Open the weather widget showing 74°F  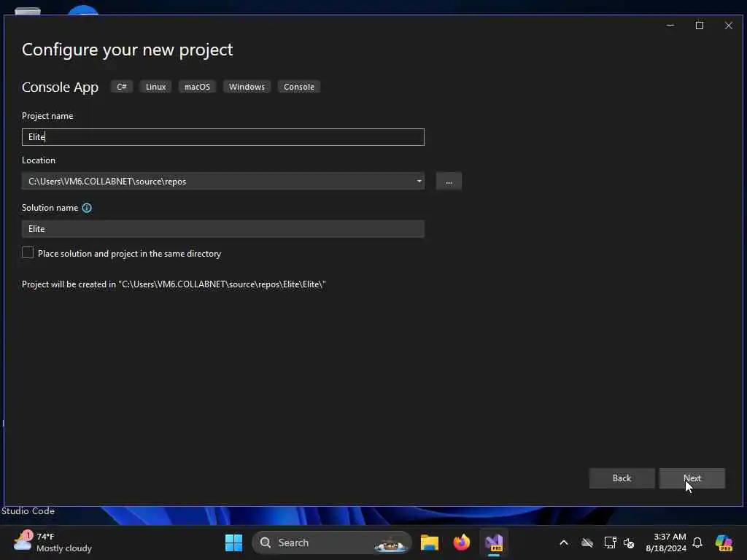(53, 542)
